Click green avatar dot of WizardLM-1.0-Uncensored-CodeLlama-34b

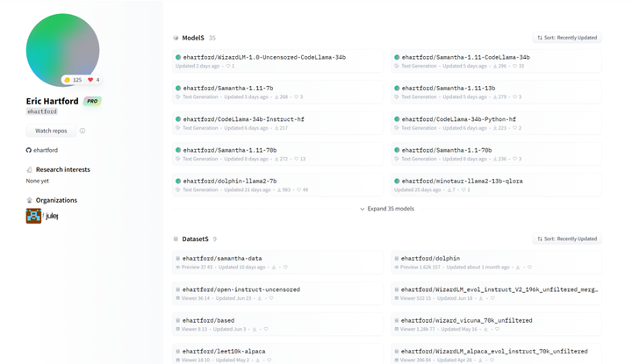click(x=178, y=57)
